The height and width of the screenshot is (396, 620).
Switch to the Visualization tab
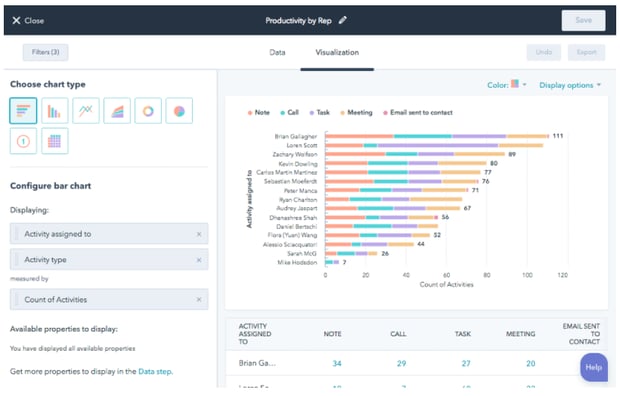point(337,52)
